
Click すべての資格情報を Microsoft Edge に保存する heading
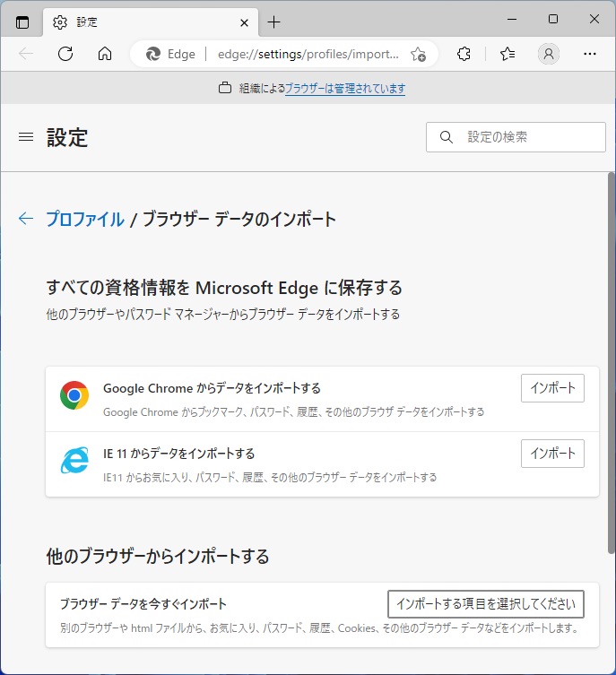(x=224, y=288)
